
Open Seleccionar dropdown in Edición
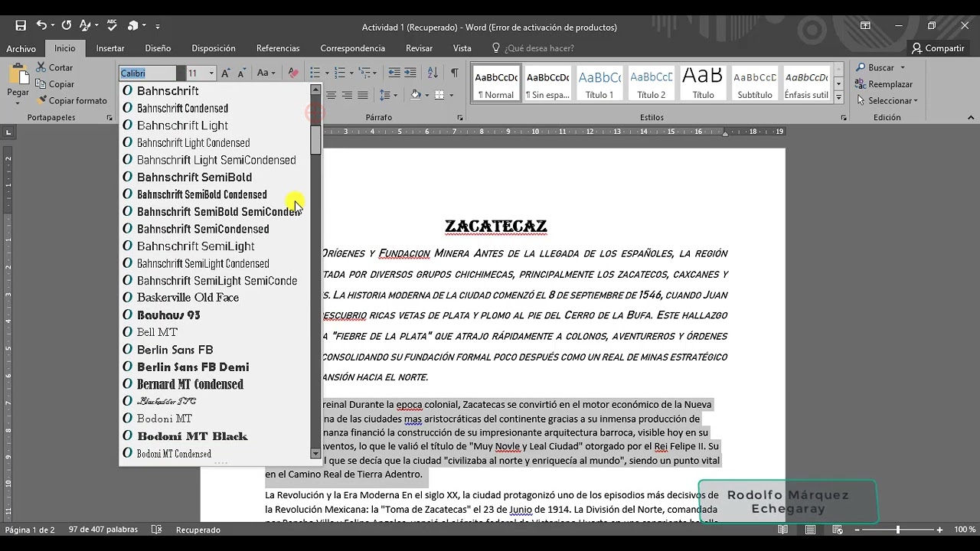887,100
